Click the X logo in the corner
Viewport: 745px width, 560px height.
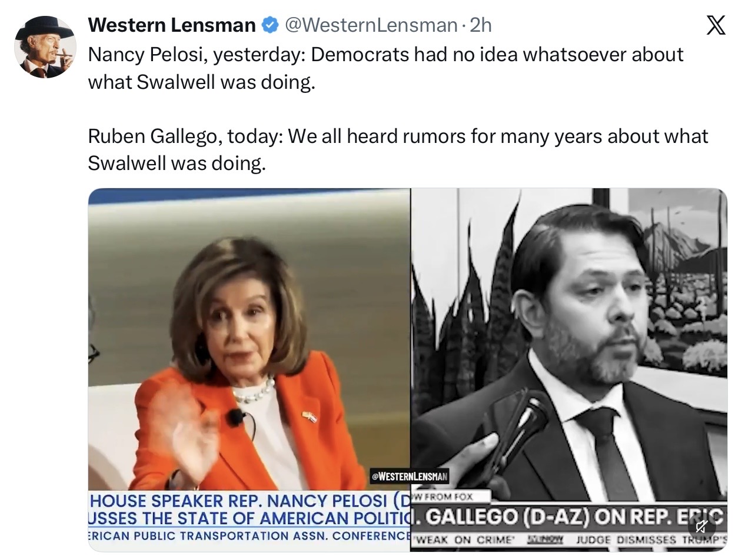point(716,25)
